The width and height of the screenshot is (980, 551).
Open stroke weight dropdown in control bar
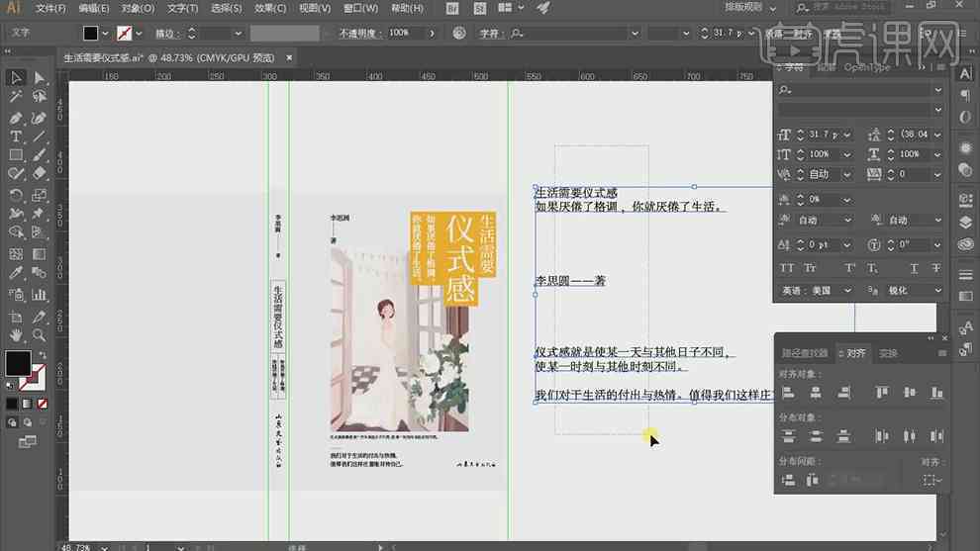click(238, 33)
